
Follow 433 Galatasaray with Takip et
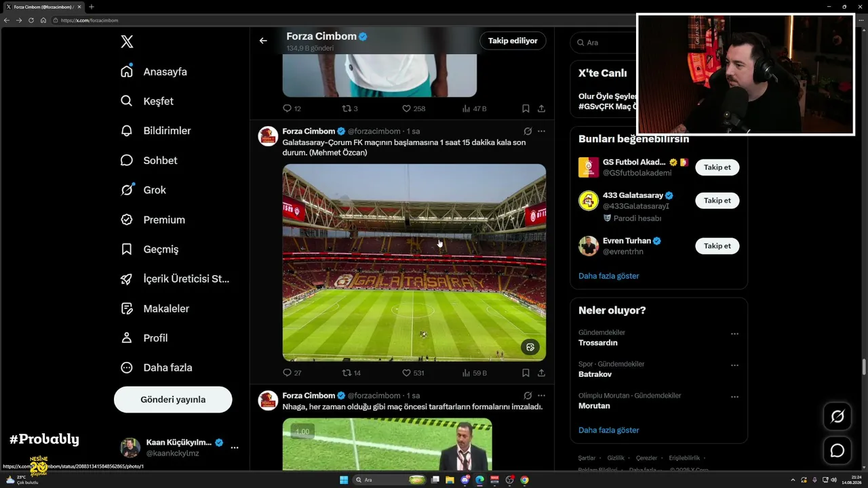[x=717, y=201]
